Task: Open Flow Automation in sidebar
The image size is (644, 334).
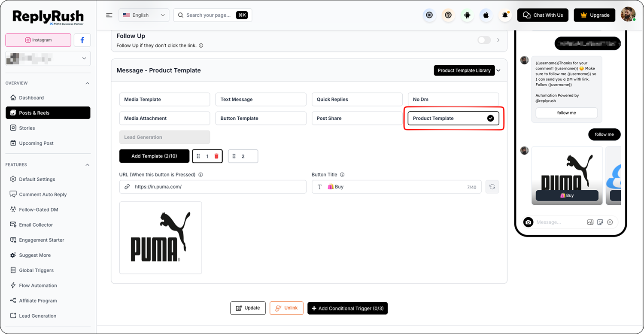Action: [x=48, y=285]
